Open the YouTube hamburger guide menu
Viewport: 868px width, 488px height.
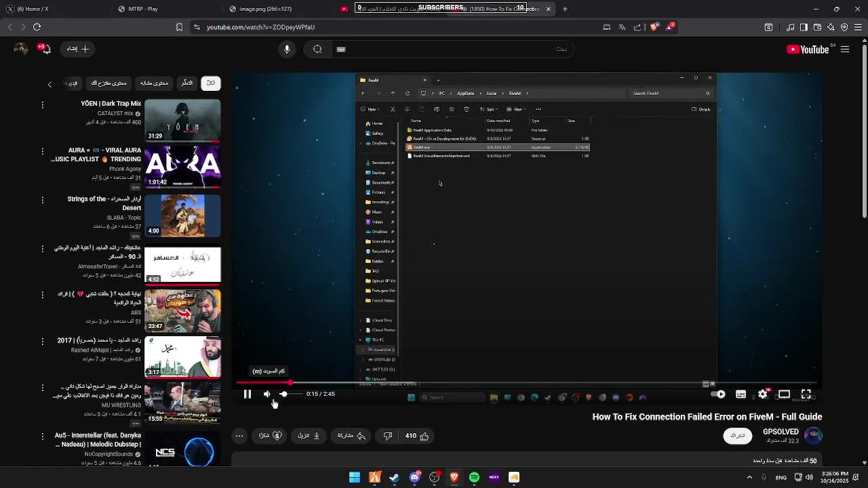click(845, 49)
